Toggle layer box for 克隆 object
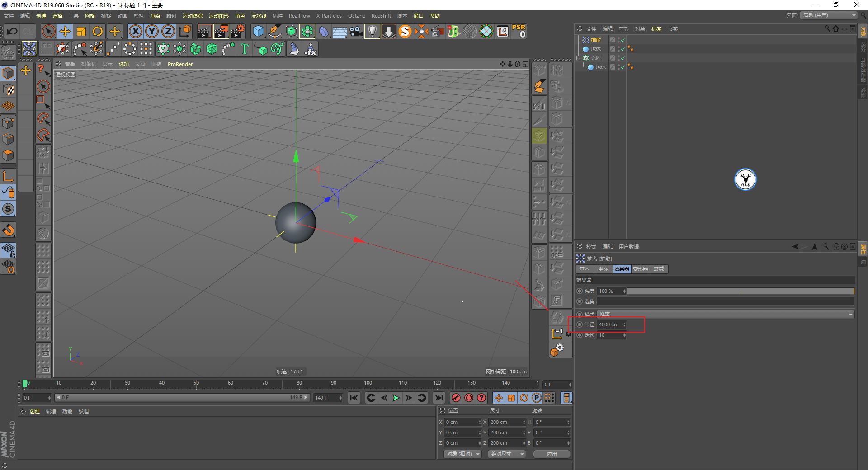This screenshot has height=470, width=868. coord(612,58)
